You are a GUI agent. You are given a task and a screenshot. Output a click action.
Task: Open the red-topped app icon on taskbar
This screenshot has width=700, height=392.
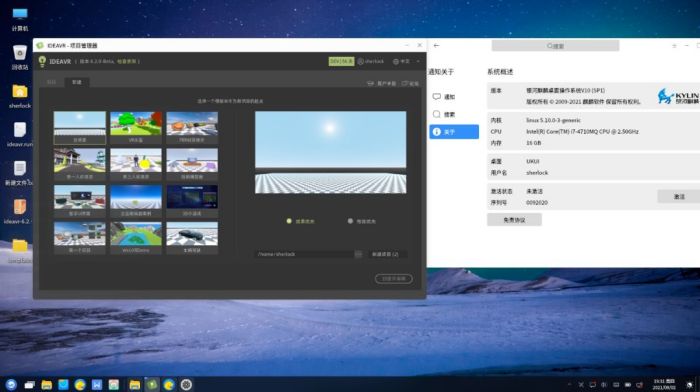click(x=114, y=384)
